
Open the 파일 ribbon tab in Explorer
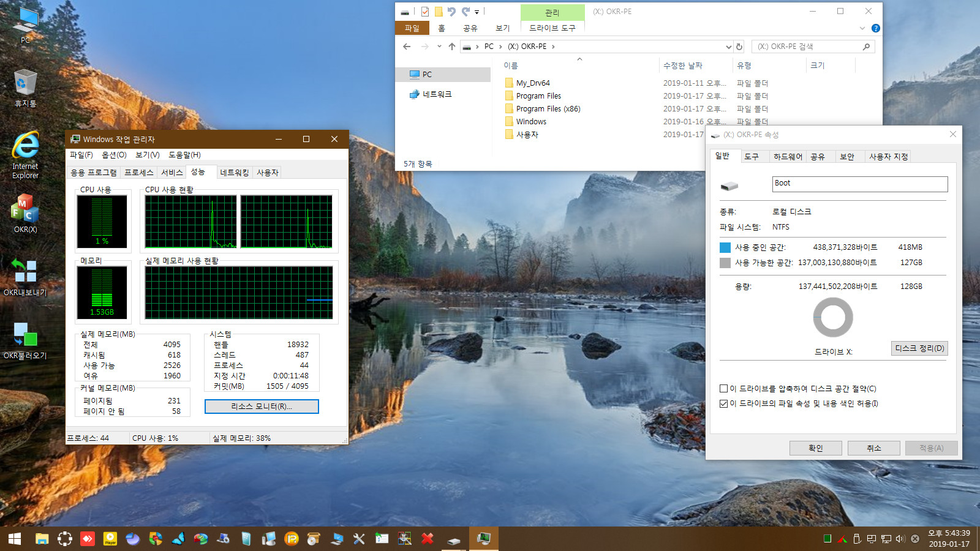(x=412, y=28)
